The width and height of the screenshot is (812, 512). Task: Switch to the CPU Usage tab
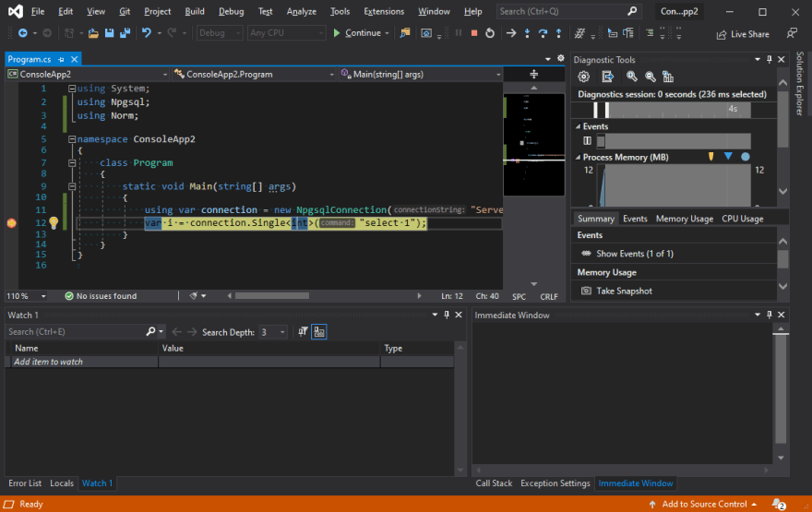tap(742, 219)
